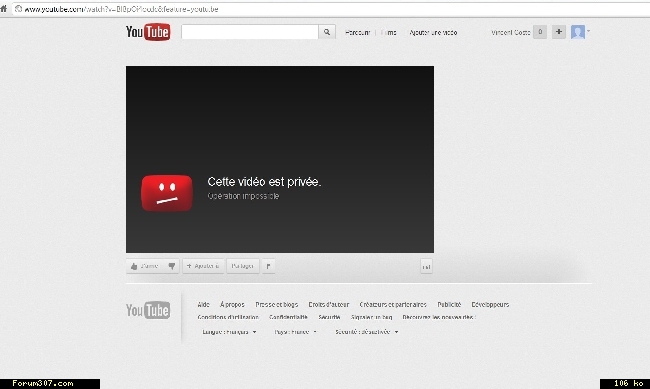Screen dimensions: 650x389
Task: Open the Films link in the header
Action: (388, 32)
